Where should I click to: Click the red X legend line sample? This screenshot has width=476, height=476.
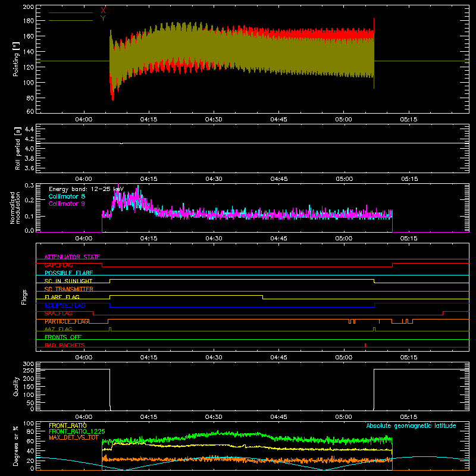pos(71,12)
